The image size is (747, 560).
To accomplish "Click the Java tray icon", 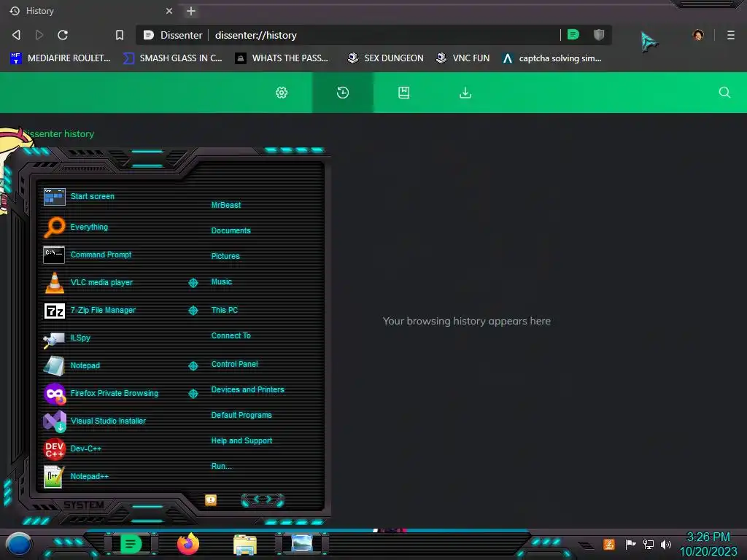I will coord(609,544).
